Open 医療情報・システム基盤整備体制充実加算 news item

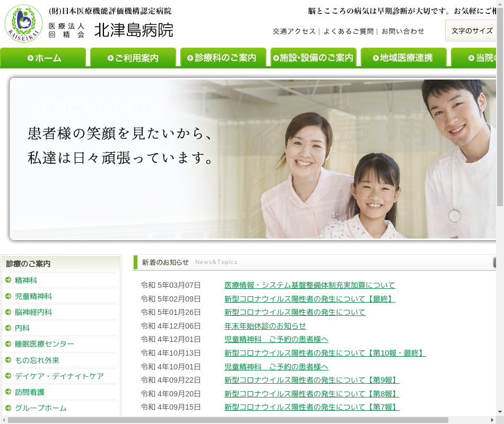point(309,285)
